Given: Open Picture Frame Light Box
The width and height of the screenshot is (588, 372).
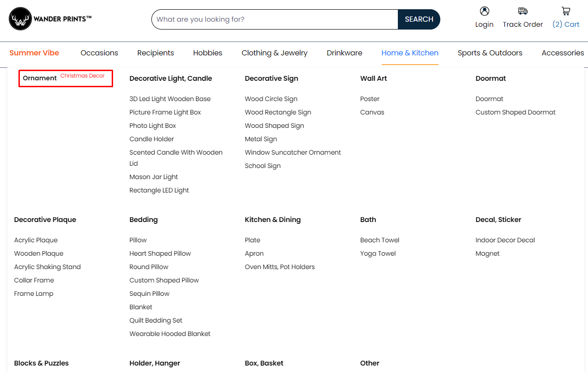Looking at the screenshot, I should click(165, 112).
